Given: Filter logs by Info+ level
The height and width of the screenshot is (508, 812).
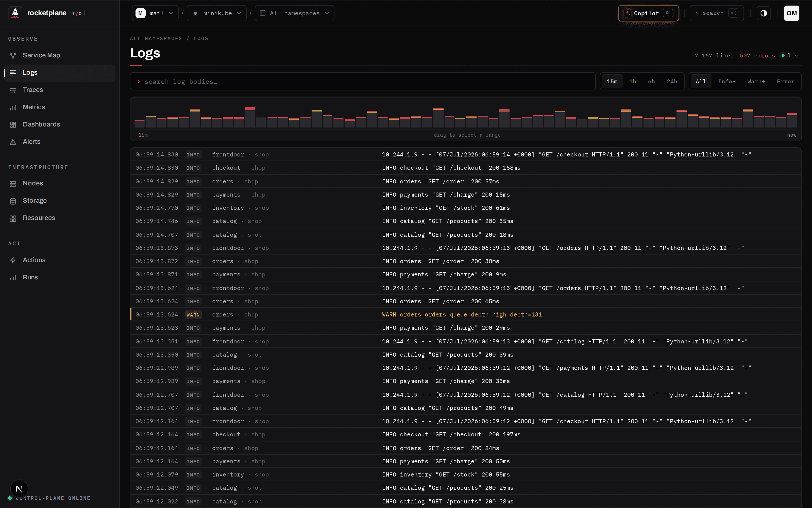Looking at the screenshot, I should (726, 81).
